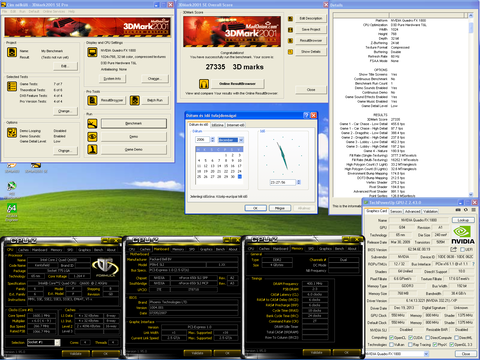Click the help question mark in date dialog title bar
The height and width of the screenshot is (360, 480).
point(306,115)
